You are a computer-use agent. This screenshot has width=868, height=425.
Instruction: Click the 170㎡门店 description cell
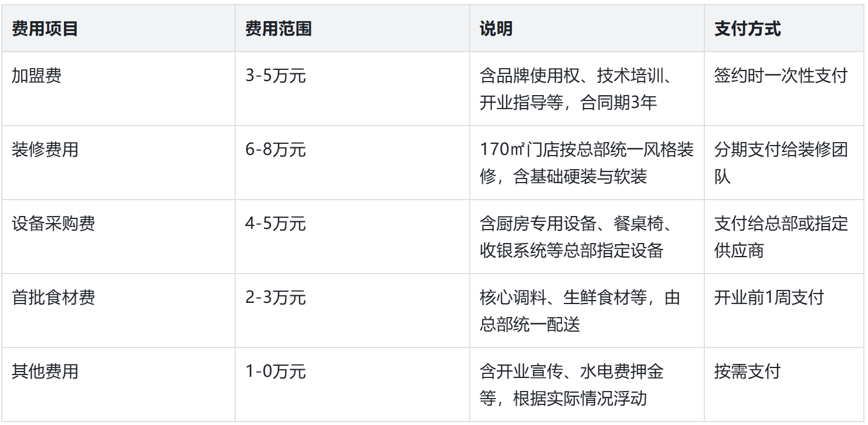coord(586,163)
